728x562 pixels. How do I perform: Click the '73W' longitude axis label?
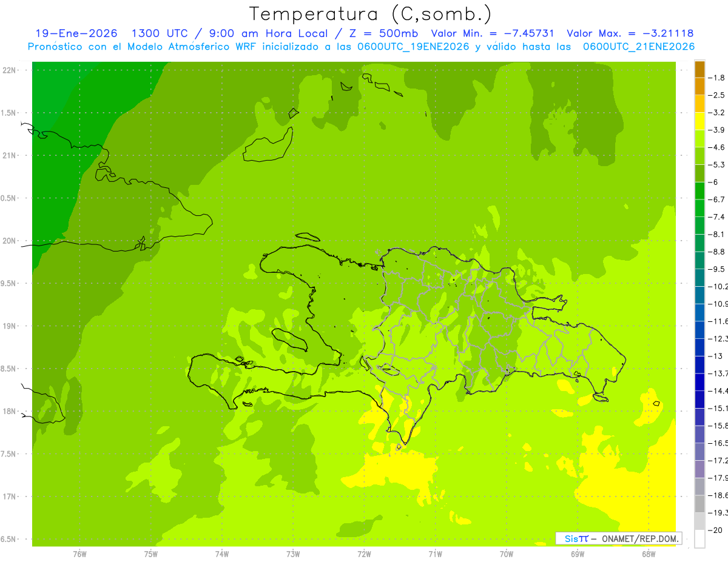click(x=293, y=554)
